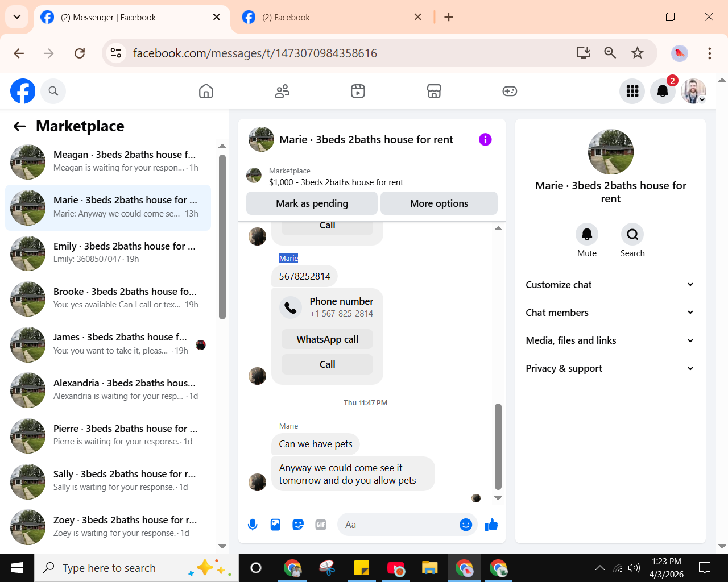Open Brooke's conversation
The width and height of the screenshot is (728, 582).
108,298
